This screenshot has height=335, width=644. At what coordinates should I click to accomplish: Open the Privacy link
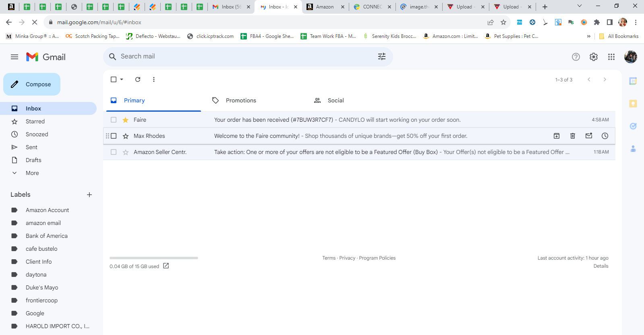tap(347, 258)
